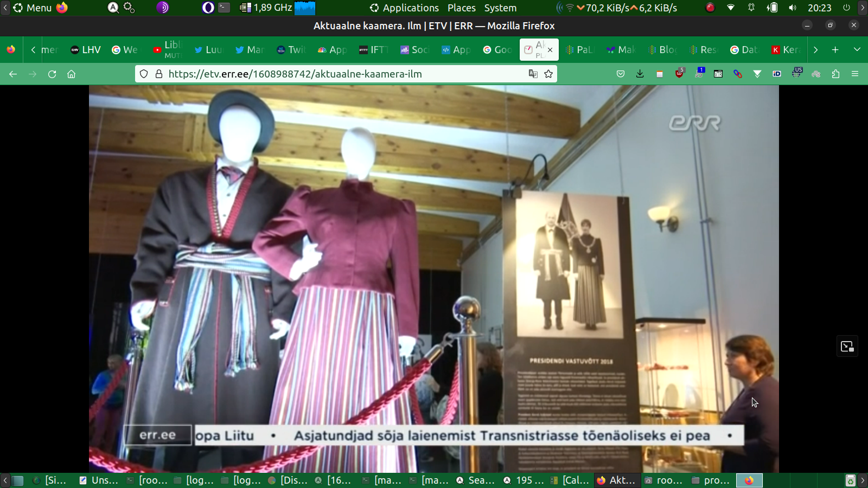This screenshot has height=488, width=868.
Task: Switch to the Mak tab
Action: tap(622, 50)
